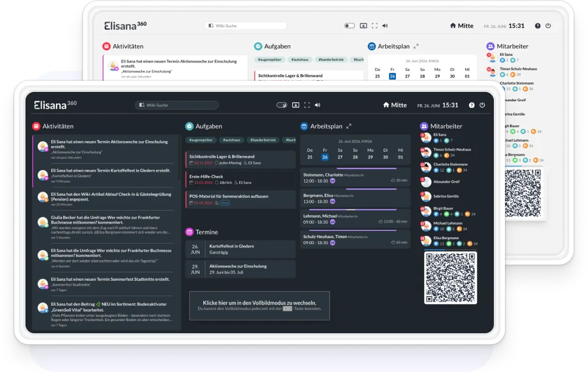
Task: Click fullscreen icon in dark dashboard header
Action: tap(307, 105)
